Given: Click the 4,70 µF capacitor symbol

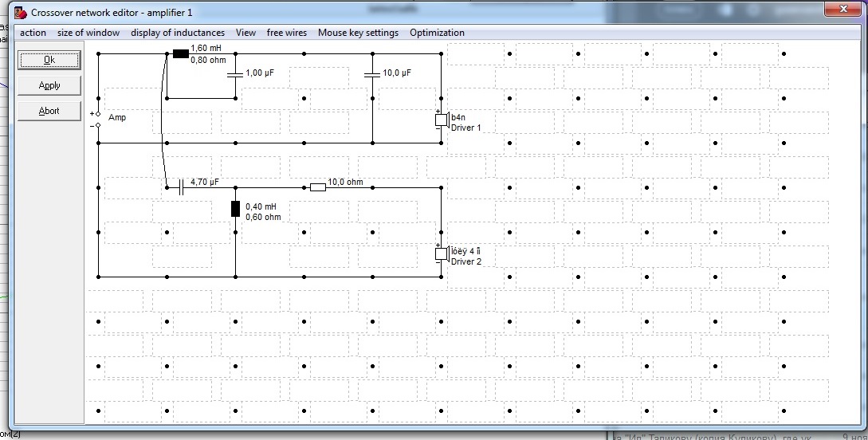Looking at the screenshot, I should [181, 187].
